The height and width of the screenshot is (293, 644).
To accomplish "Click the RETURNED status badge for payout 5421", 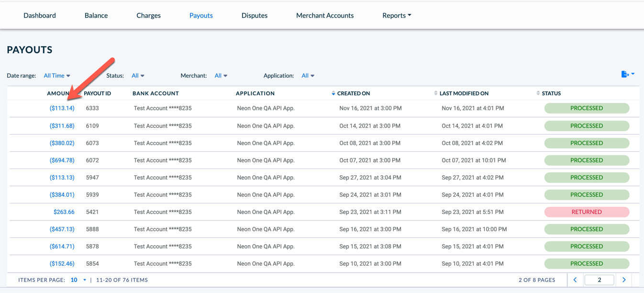I will 587,212.
